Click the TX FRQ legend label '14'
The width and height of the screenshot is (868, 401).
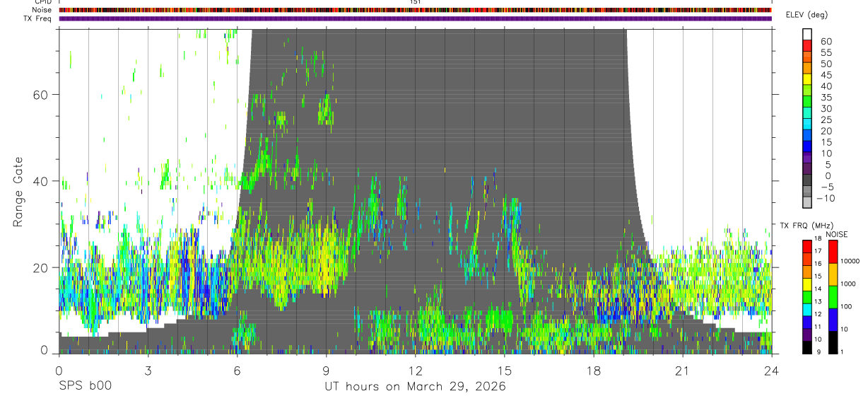[817, 289]
